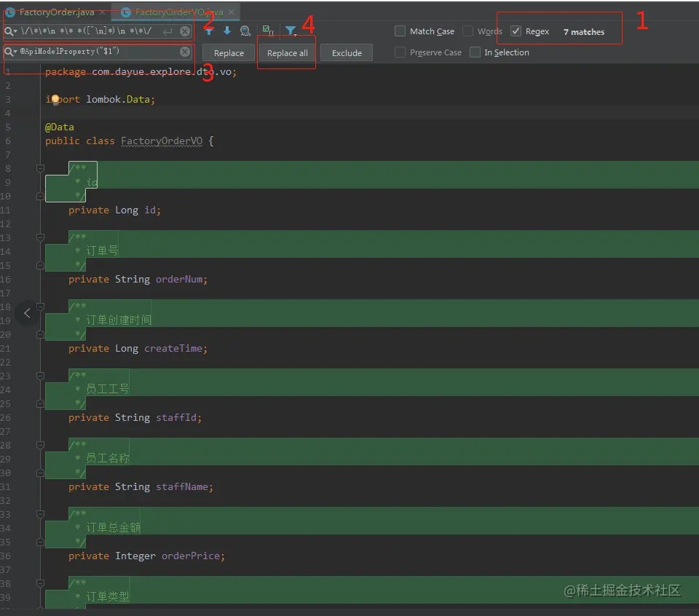Click the '7 matches' counter text
The height and width of the screenshot is (616, 699).
(x=584, y=32)
